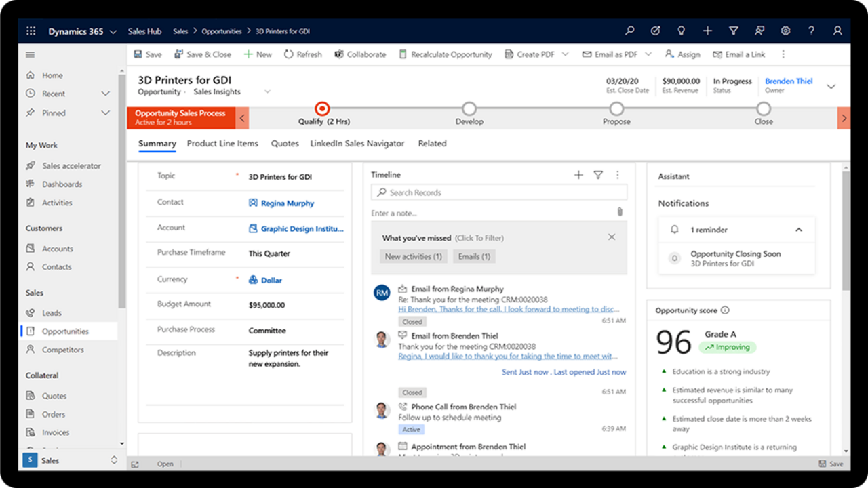Select the Qualify stage marker
The image size is (868, 488).
323,108
